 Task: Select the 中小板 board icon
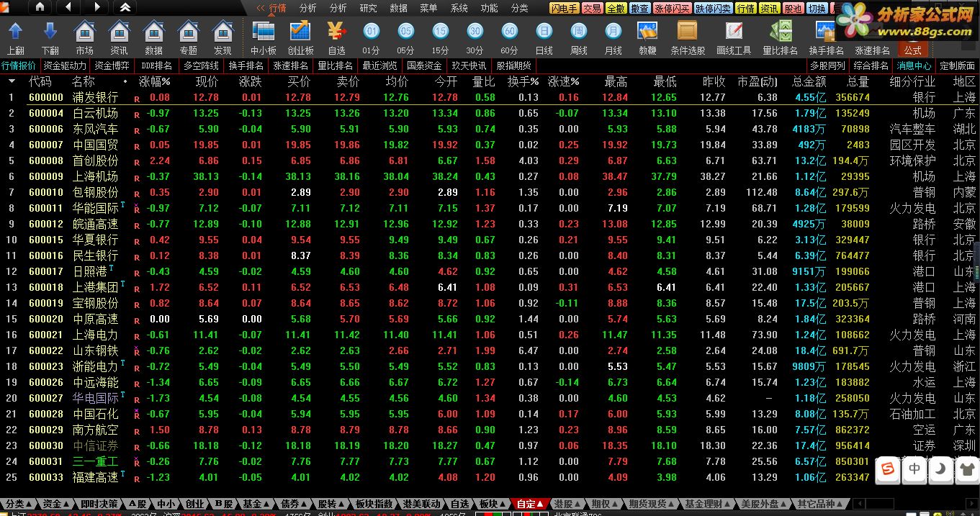pos(264,32)
